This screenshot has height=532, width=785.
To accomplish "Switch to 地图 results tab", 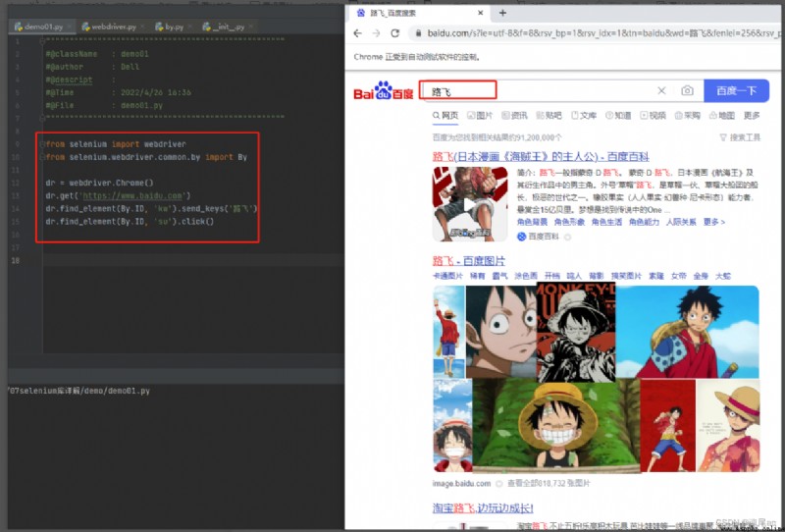I will pyautogui.click(x=722, y=116).
